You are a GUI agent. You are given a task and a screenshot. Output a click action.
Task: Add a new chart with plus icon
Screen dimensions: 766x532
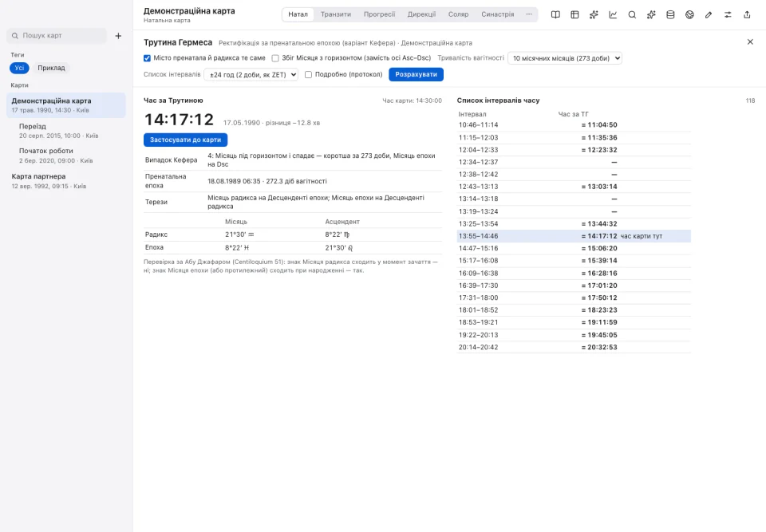point(118,36)
